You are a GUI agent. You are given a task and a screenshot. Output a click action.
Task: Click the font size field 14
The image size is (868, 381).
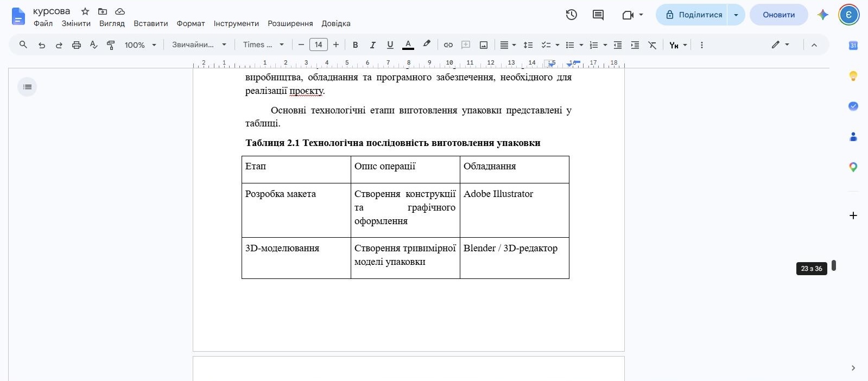click(319, 45)
